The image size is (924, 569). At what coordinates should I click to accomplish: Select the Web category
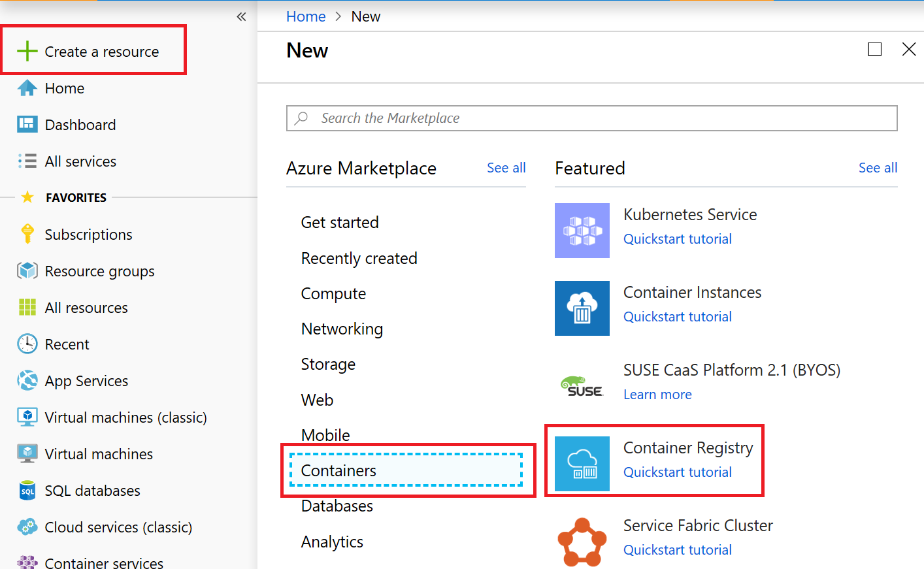317,400
